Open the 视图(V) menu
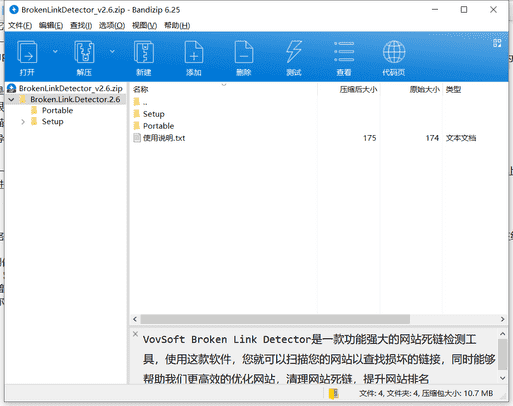Screen dimensions: 513x406 pyautogui.click(x=144, y=25)
